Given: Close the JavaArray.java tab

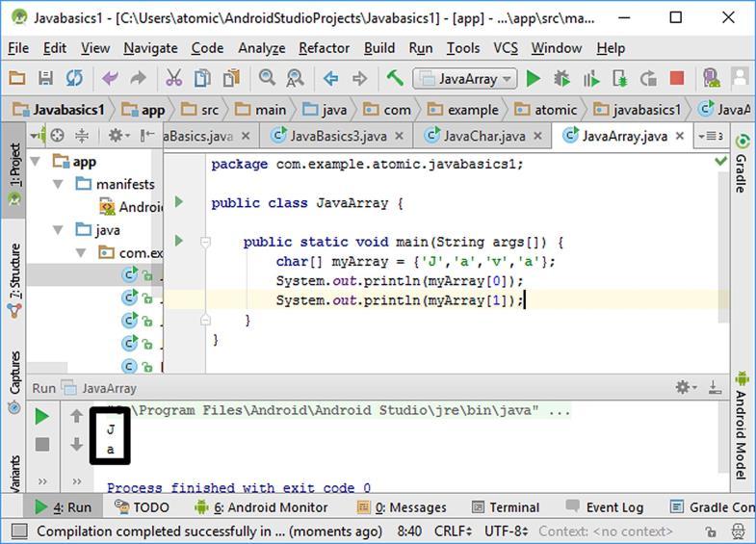Looking at the screenshot, I should tap(680, 137).
